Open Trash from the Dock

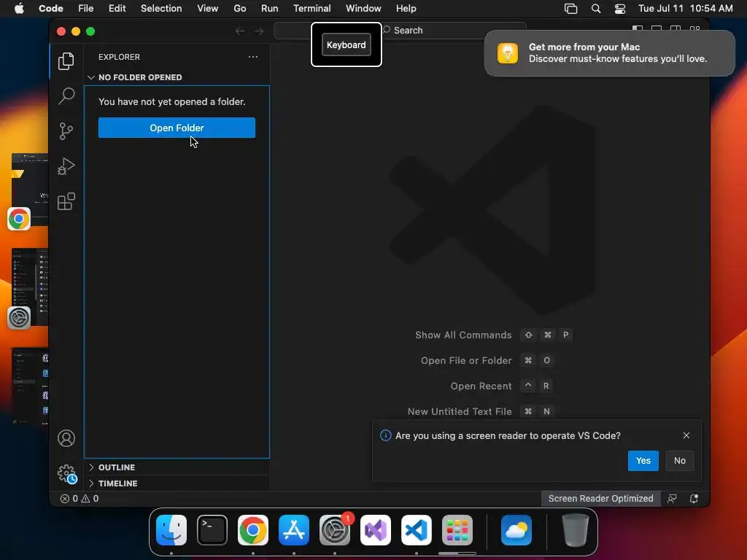click(x=575, y=530)
